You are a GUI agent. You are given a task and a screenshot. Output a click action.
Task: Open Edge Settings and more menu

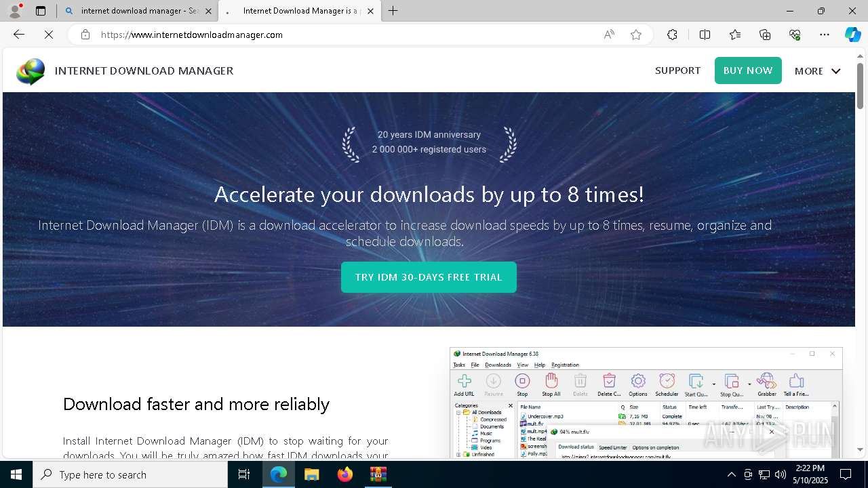pos(825,35)
